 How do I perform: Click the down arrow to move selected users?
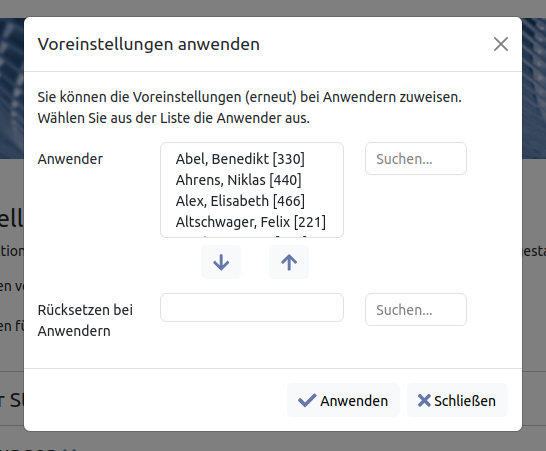pyautogui.click(x=221, y=262)
